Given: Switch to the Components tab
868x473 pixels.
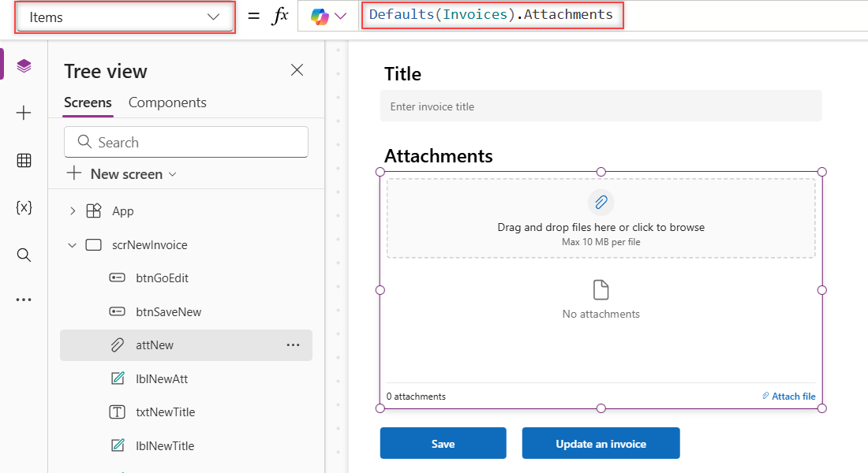Looking at the screenshot, I should click(x=167, y=102).
